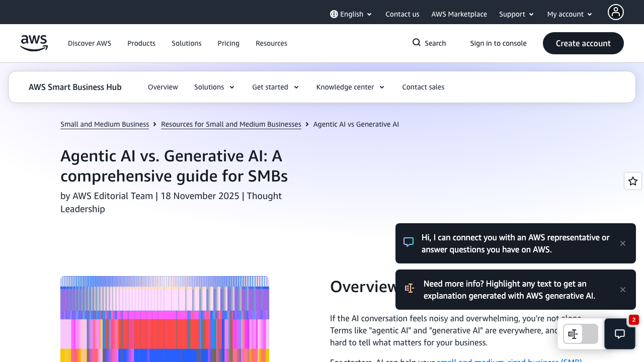Image resolution: width=644 pixels, height=362 pixels.
Task: Click the article headline text
Action: click(174, 166)
